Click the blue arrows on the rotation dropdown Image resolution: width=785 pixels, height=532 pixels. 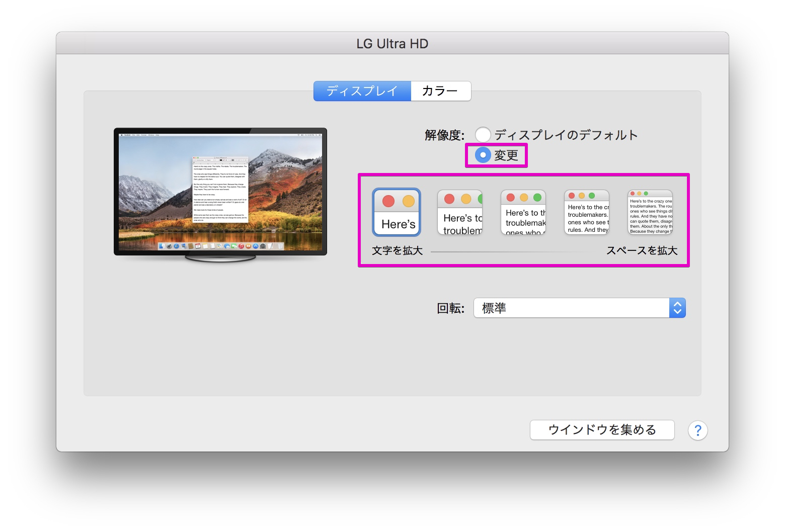[677, 308]
